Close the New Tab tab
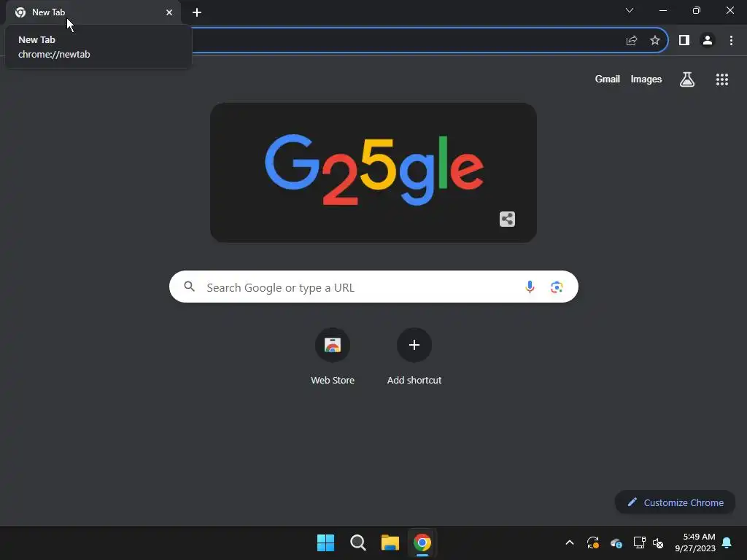Viewport: 747px width, 560px height. coord(169,12)
